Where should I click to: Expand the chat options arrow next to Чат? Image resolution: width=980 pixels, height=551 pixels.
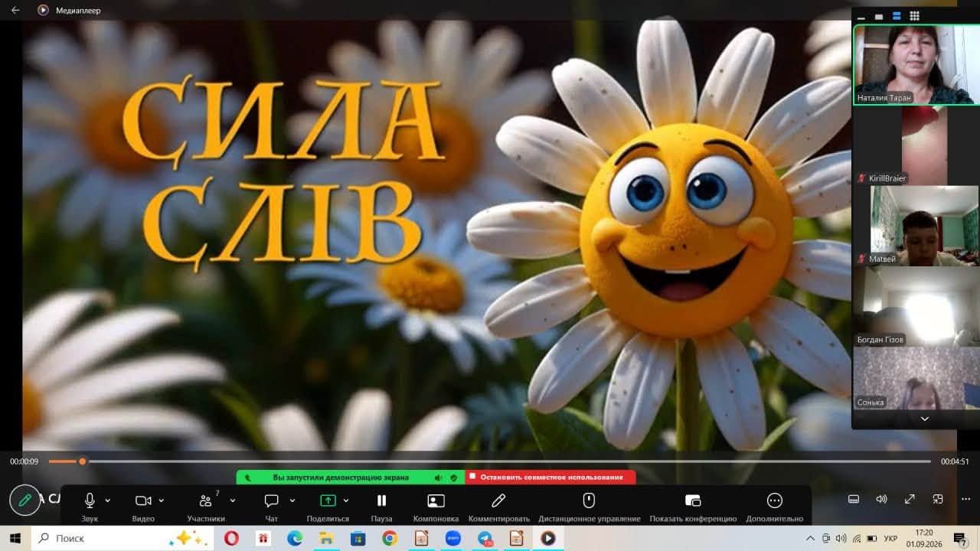[x=292, y=500]
